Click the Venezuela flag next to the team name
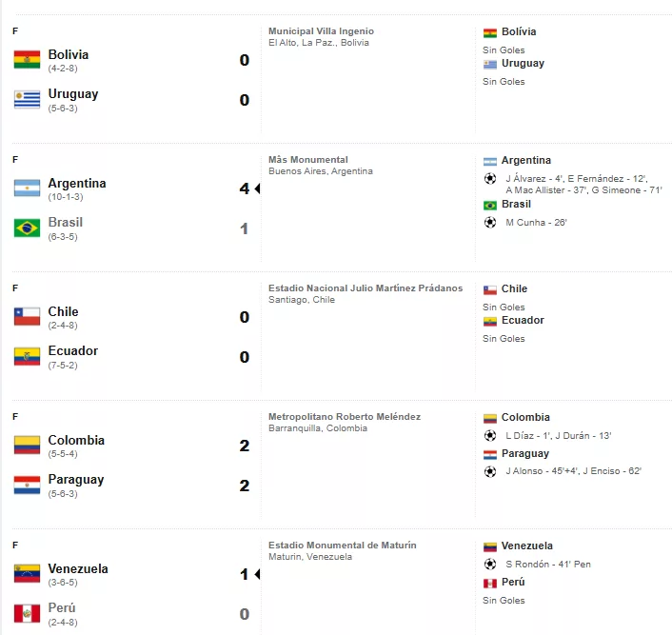The height and width of the screenshot is (635, 672). (x=27, y=574)
